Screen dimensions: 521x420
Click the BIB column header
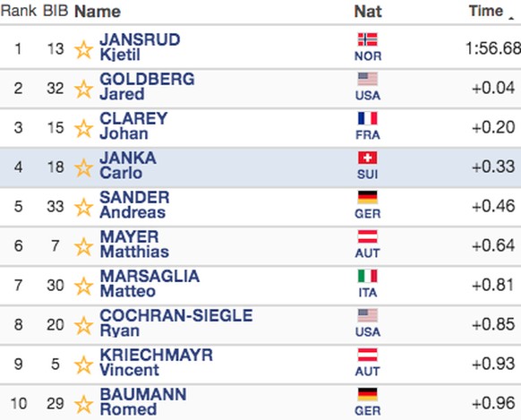[x=56, y=11]
